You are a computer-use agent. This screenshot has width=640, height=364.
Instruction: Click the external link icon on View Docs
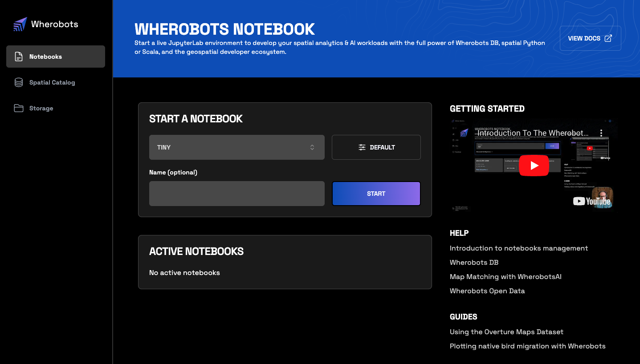click(x=608, y=38)
